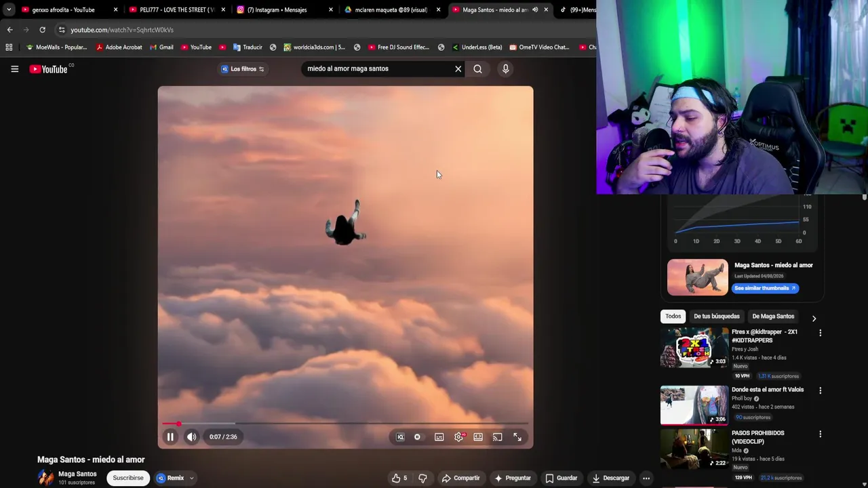The width and height of the screenshot is (868, 488).
Task: Open options for Donde esta el amor
Action: pyautogui.click(x=820, y=390)
